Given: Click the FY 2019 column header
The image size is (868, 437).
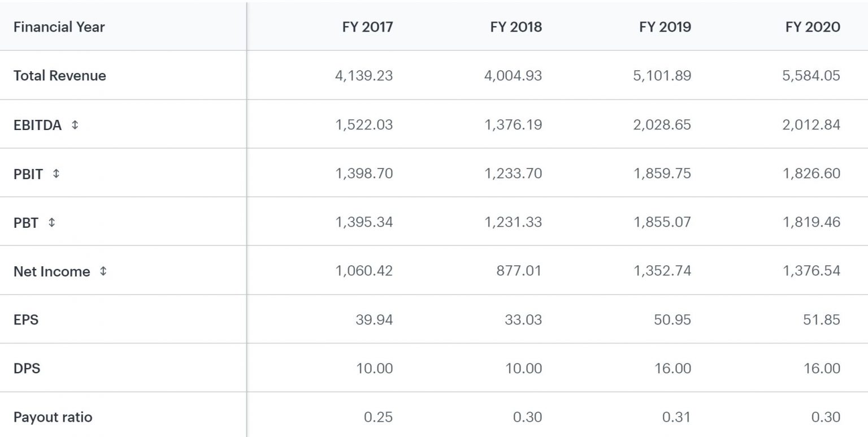Looking at the screenshot, I should click(665, 27).
